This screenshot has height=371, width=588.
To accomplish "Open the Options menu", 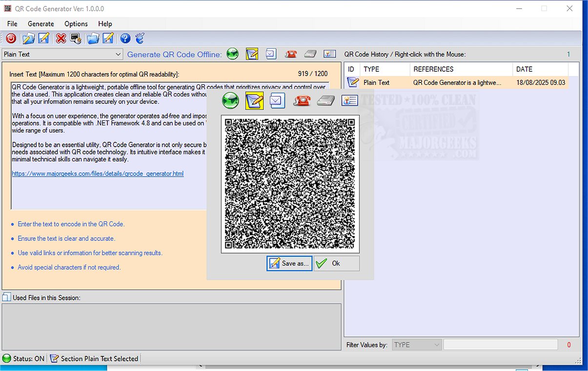I will [76, 23].
